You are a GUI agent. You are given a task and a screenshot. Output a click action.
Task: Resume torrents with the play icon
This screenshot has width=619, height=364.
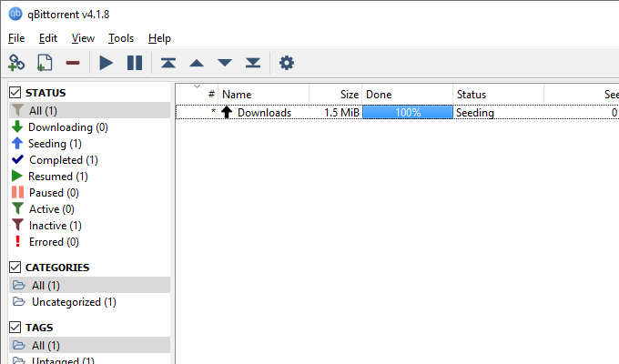click(x=106, y=63)
